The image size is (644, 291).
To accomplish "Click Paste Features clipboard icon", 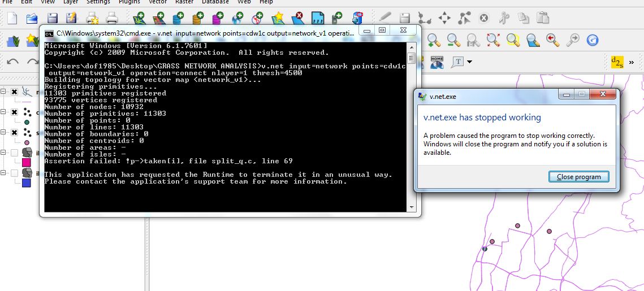I will pyautogui.click(x=543, y=18).
